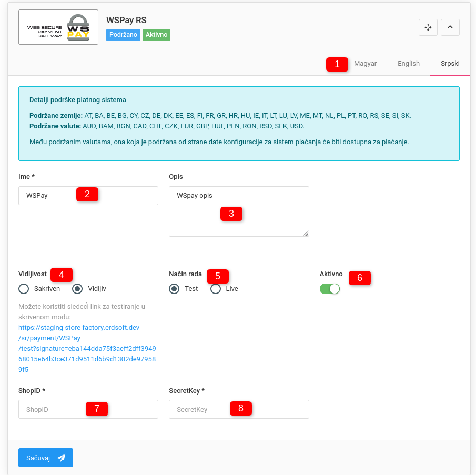476x475 pixels.
Task: Click the WSPay logo image
Action: pyautogui.click(x=58, y=27)
